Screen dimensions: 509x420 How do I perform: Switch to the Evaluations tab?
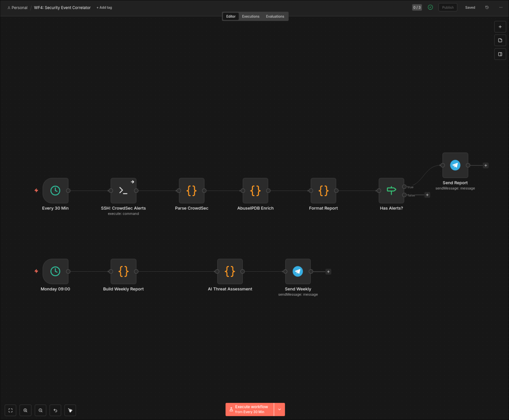[275, 16]
